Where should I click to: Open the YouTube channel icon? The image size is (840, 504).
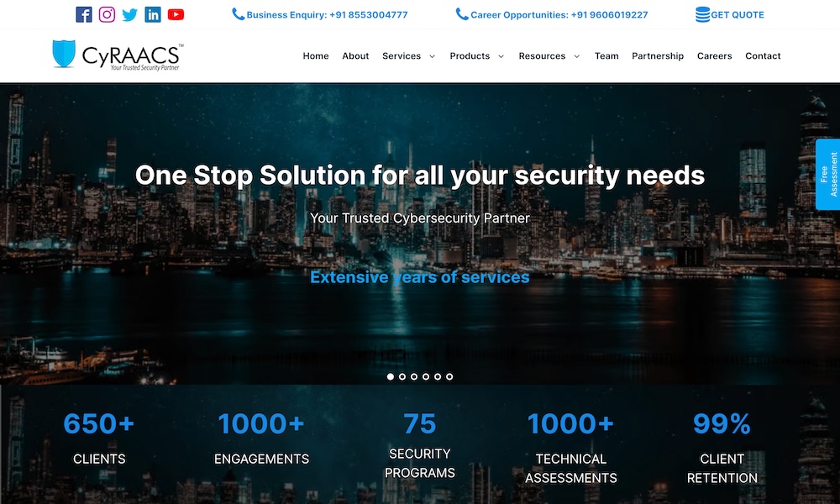point(176,14)
